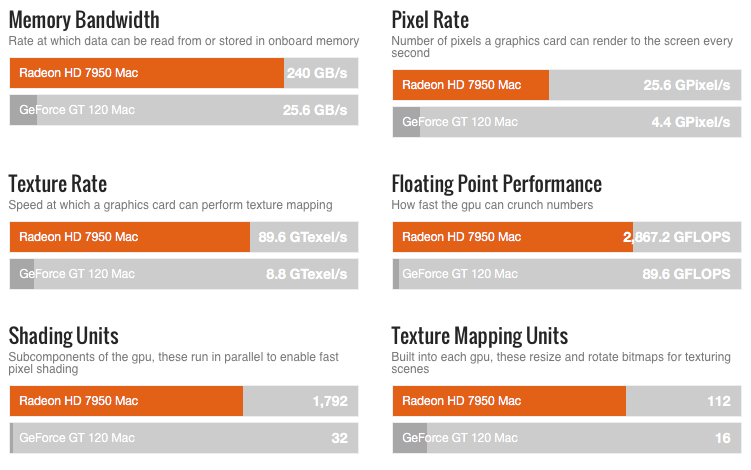Select the Radeon 25.6 GPixel/s bar
Image resolution: width=751 pixels, height=470 pixels.
pos(567,85)
